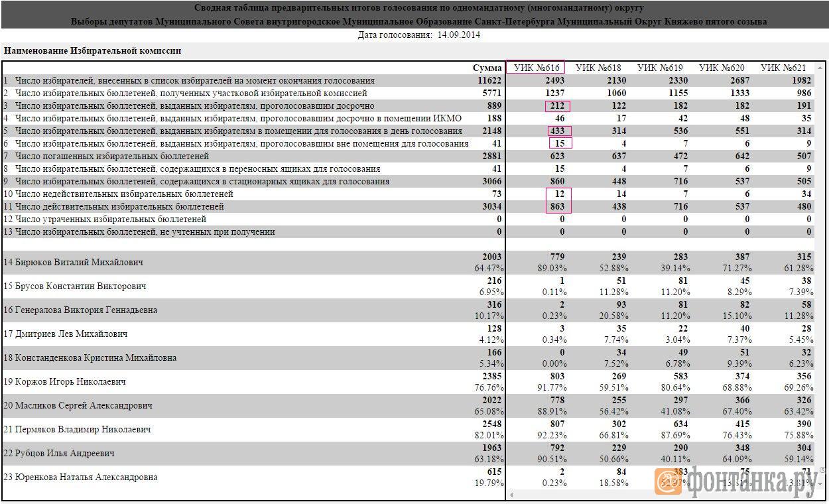Click Пермяков's 807 votes in УИК №616
The height and width of the screenshot is (504, 829).
pos(557,424)
